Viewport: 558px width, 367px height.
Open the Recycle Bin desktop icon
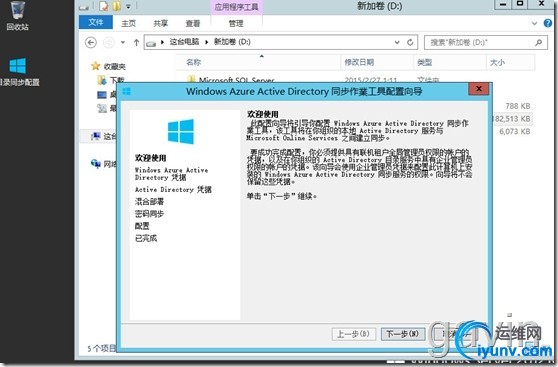17,15
